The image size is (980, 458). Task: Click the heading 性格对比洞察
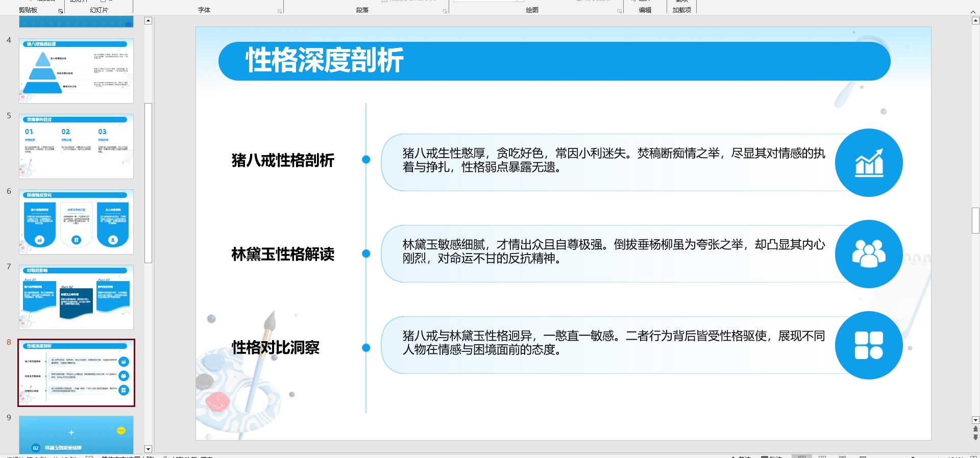click(276, 347)
